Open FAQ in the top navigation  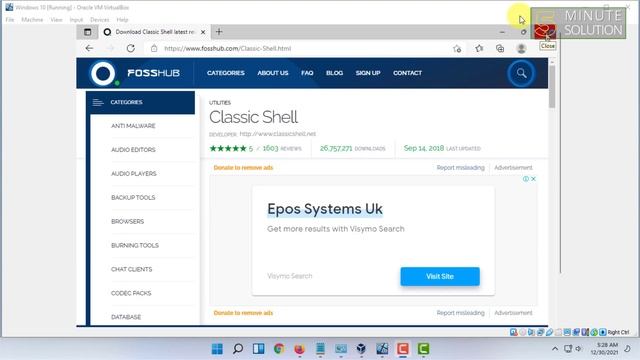(x=307, y=73)
